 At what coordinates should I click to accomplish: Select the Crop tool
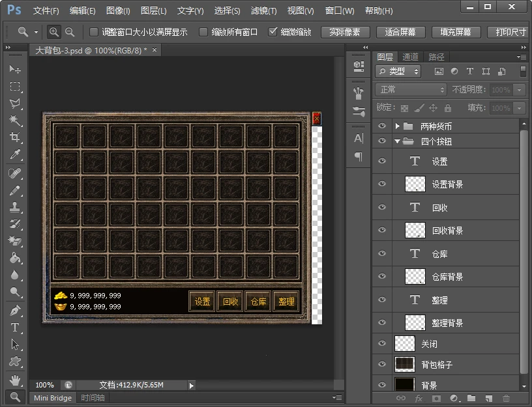pos(15,137)
